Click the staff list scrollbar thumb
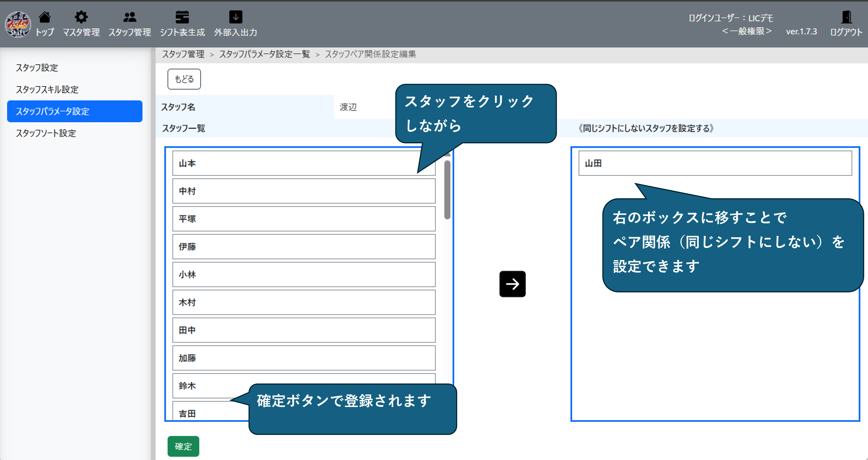Screen dimensions: 868x460 (x=447, y=190)
